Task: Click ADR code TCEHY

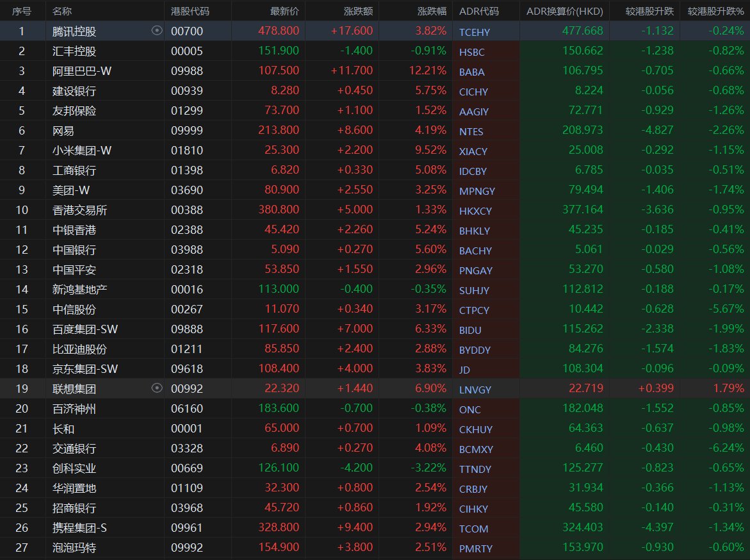Action: click(x=475, y=32)
